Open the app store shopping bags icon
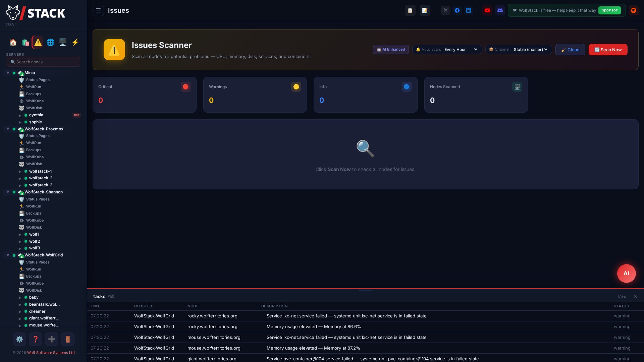 [25, 42]
